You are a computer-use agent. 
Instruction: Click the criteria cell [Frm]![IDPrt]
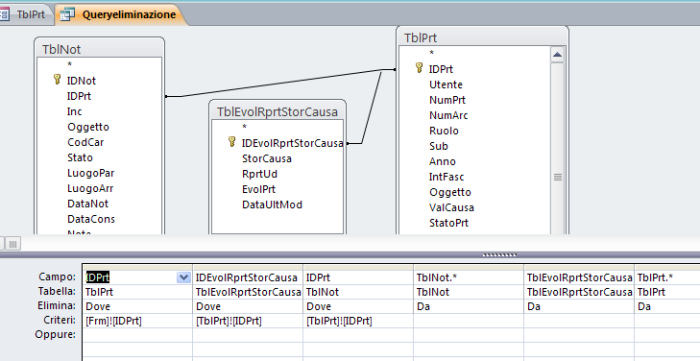[x=138, y=320]
